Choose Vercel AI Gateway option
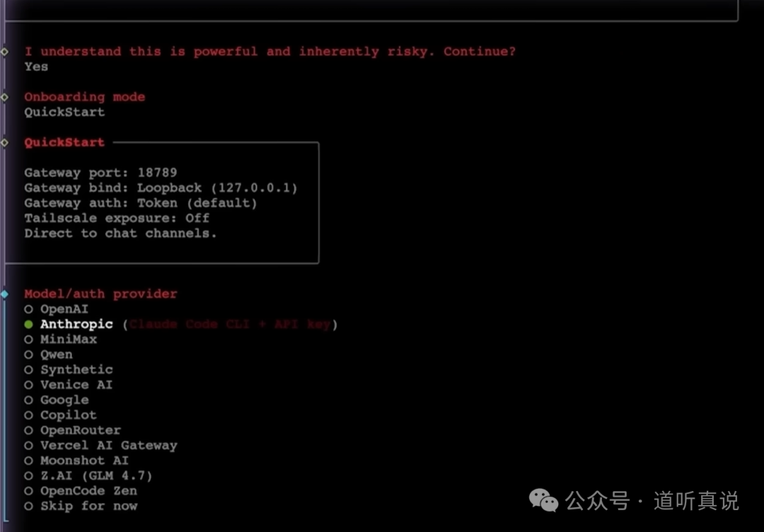The width and height of the screenshot is (764, 532). coord(101,445)
